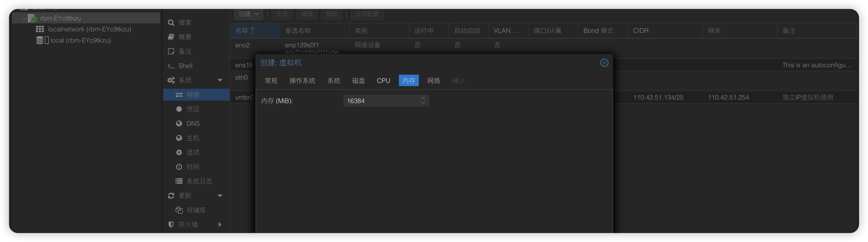The width and height of the screenshot is (868, 242).
Task: Expand the 防火墙 firewall section arrow
Action: tap(220, 225)
